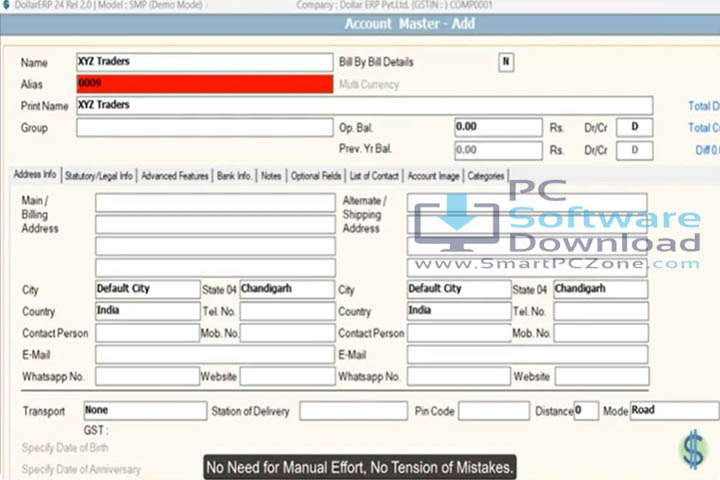Click the shipping Tel. No. field
This screenshot has height=480, width=720.
601,311
